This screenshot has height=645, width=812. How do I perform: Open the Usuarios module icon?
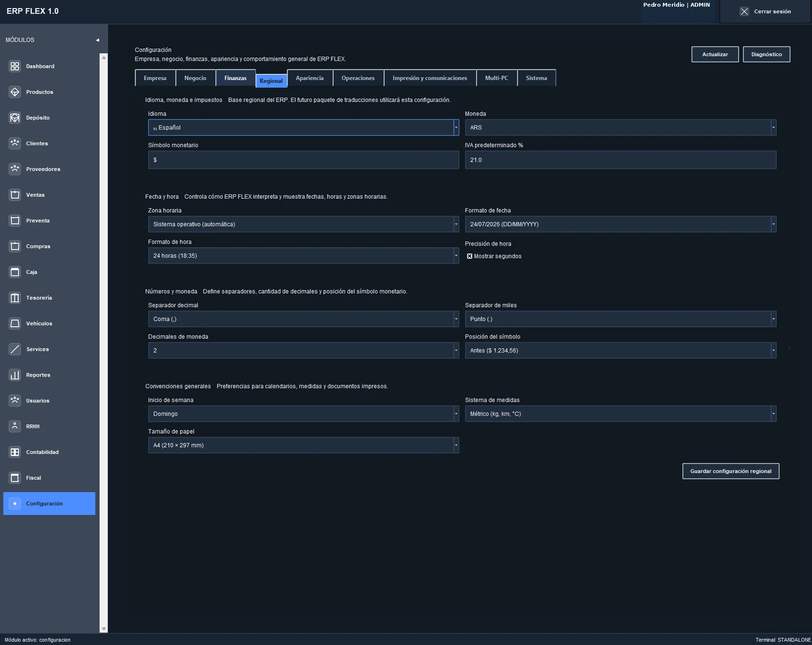point(15,401)
